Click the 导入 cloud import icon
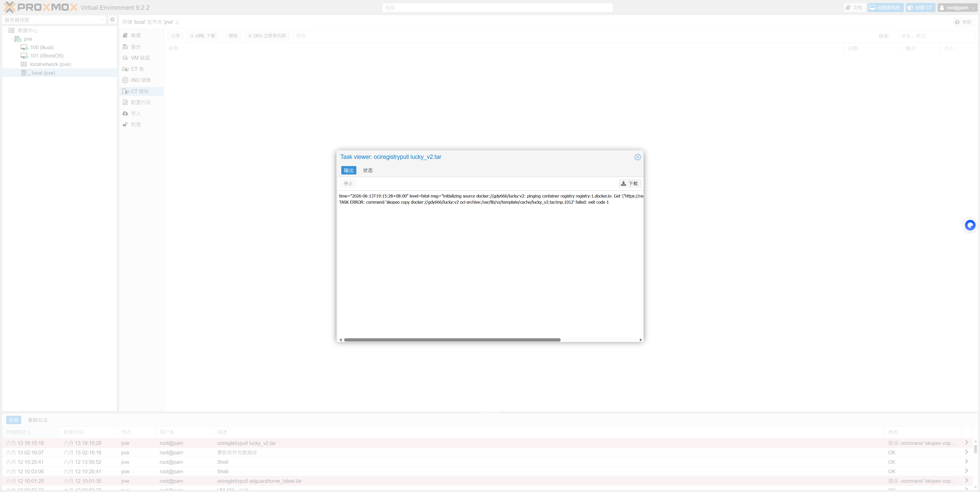Viewport: 980px width, 492px height. [125, 113]
